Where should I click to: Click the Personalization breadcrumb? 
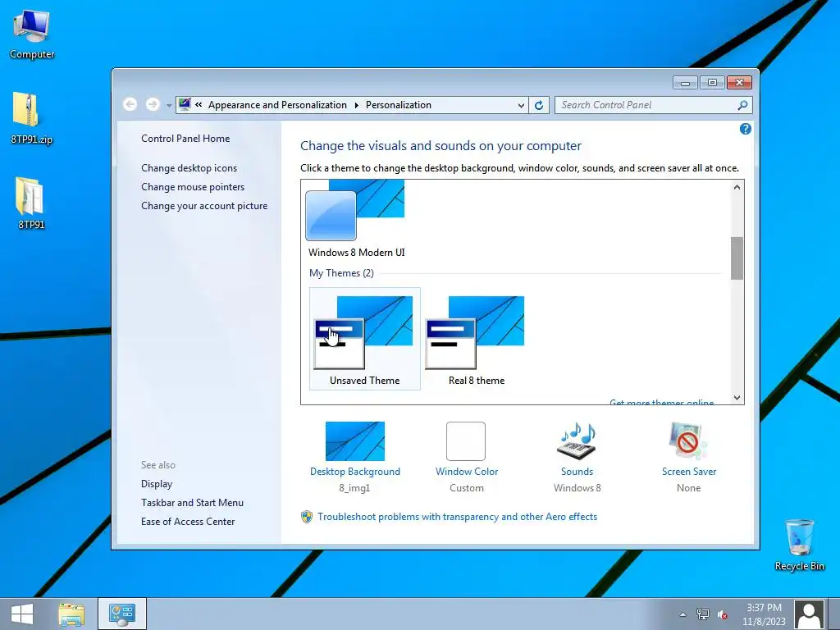coord(398,105)
